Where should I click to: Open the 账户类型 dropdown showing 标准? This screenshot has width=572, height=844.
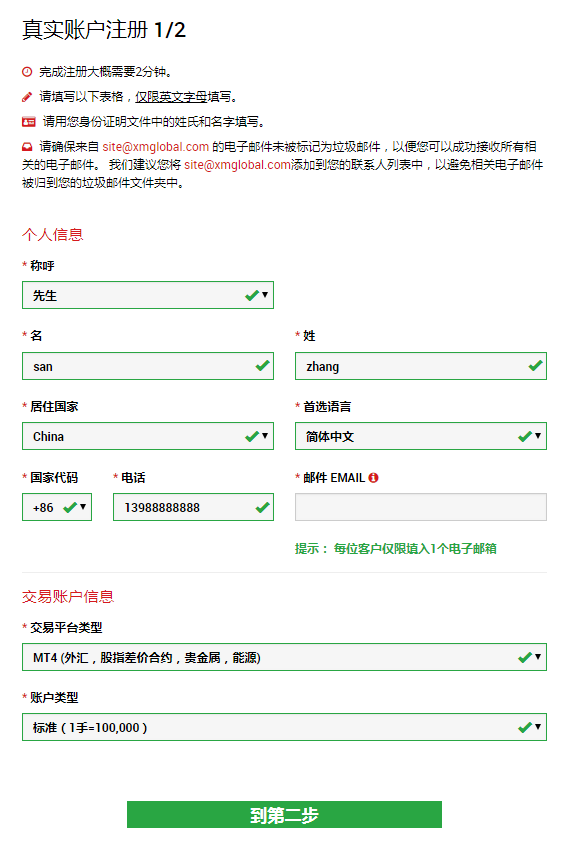coord(284,727)
